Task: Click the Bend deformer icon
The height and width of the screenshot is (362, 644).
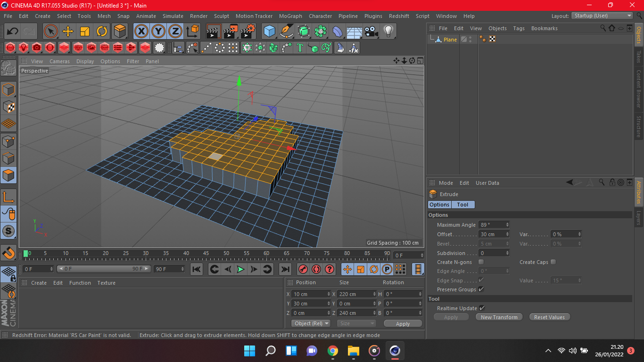Action: tap(338, 32)
